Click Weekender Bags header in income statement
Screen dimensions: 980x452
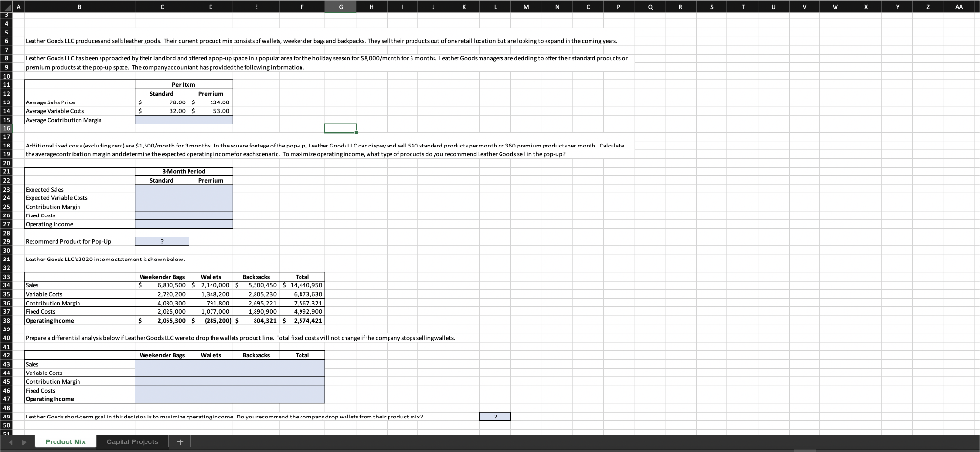coord(162,277)
